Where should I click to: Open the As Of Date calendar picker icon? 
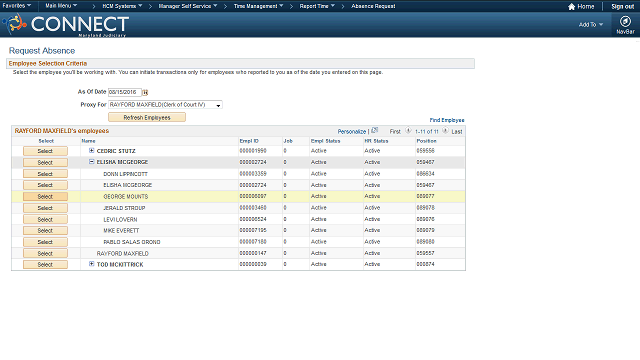(145, 92)
